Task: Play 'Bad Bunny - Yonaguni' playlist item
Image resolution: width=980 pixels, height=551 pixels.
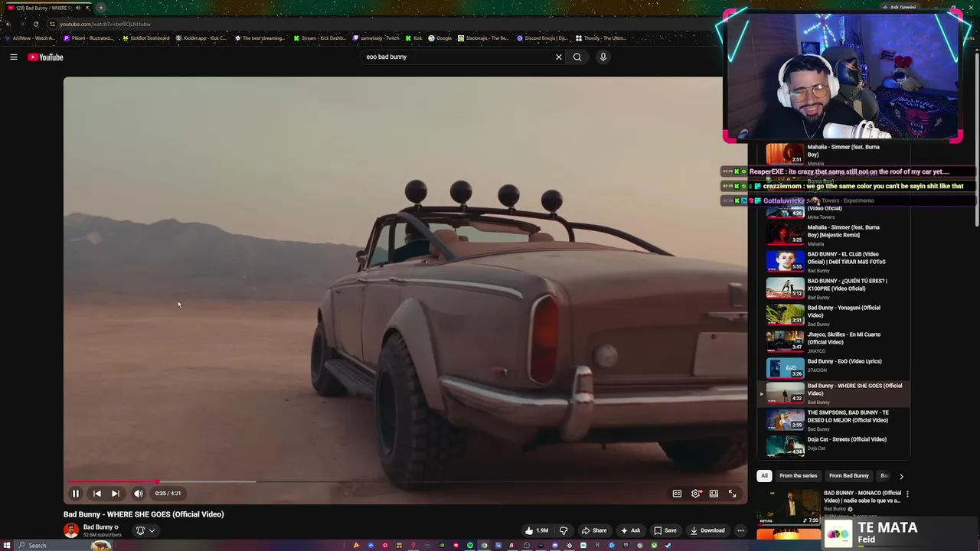Action: click(834, 315)
